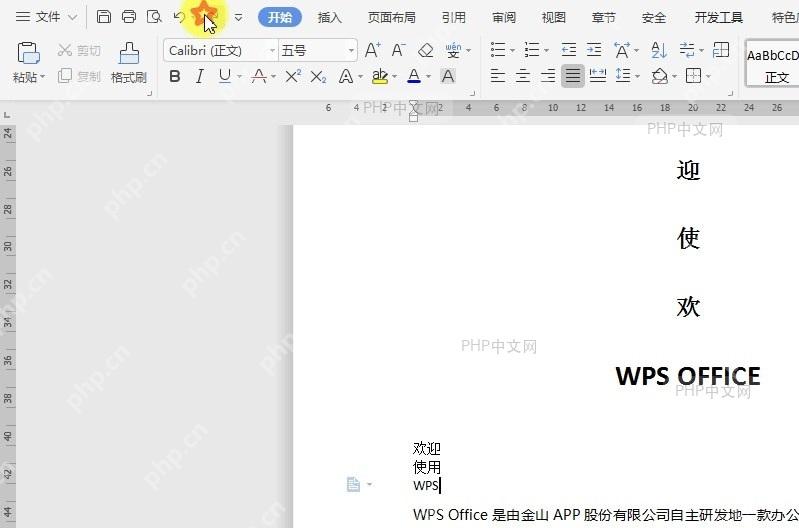Apply the 正文 style from gallery

tap(773, 64)
